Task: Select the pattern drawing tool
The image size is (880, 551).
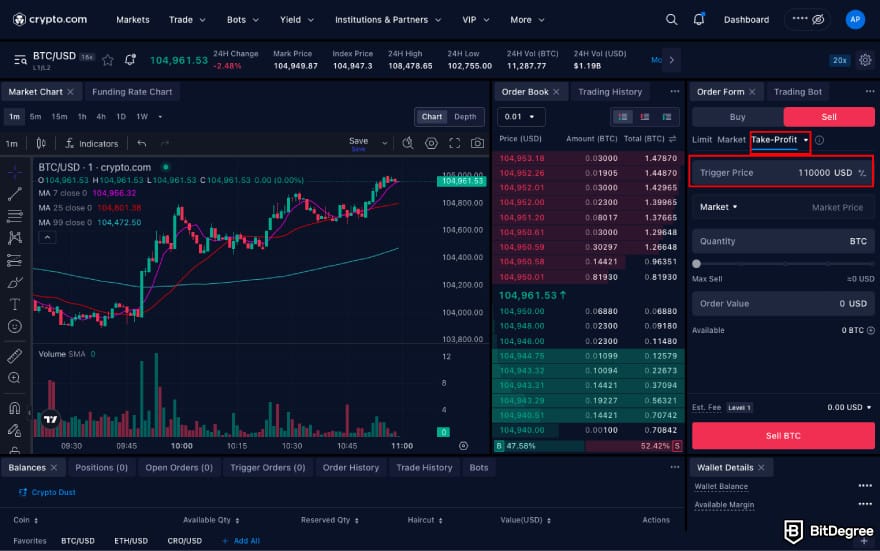Action: tap(15, 238)
